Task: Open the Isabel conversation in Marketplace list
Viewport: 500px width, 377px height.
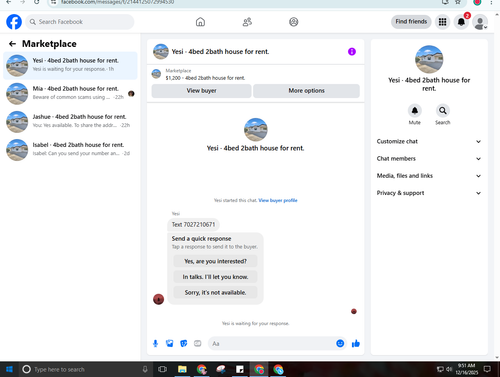Action: click(70, 150)
